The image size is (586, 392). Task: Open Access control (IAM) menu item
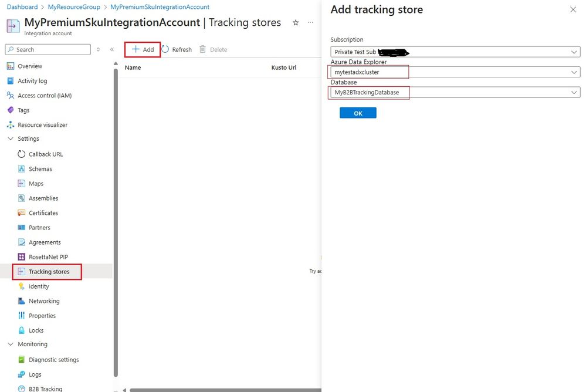tap(45, 96)
